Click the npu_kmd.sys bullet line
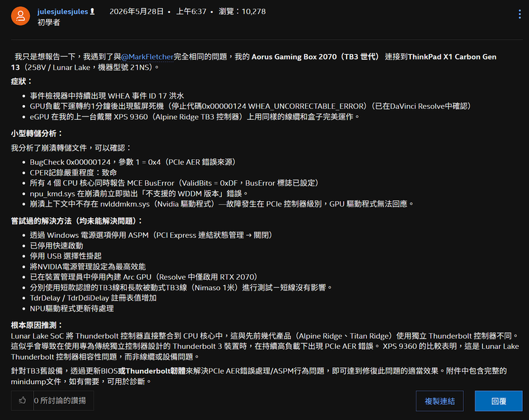 coord(139,194)
